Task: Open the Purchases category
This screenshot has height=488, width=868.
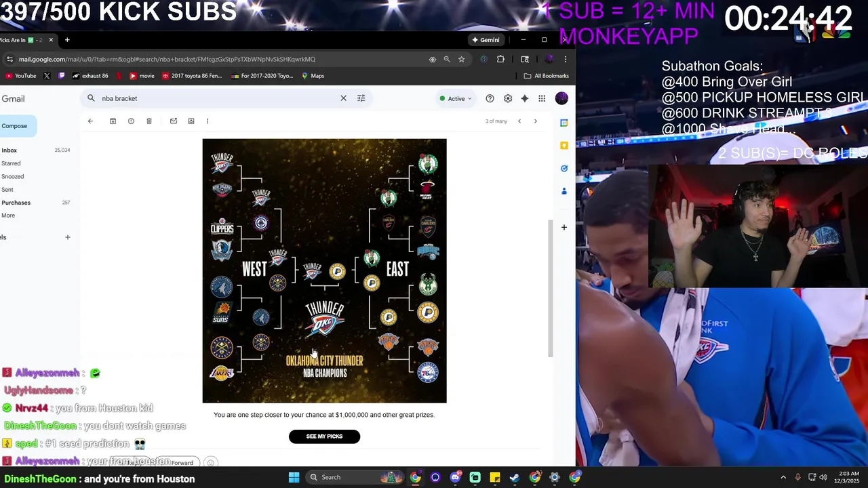Action: (16, 203)
